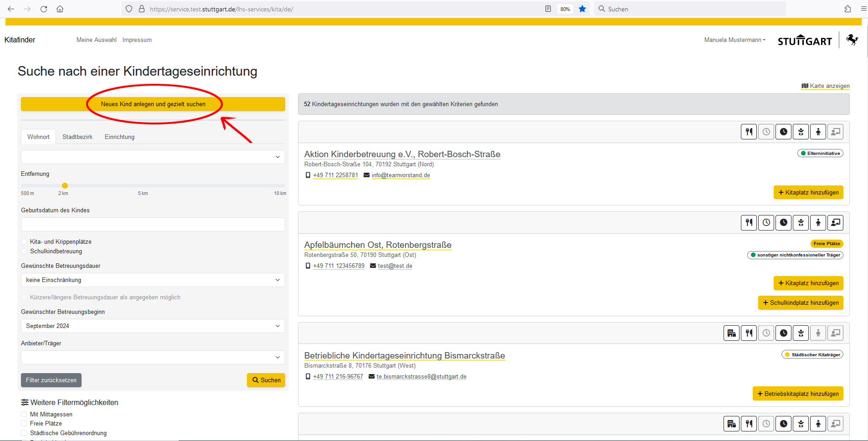Image resolution: width=868 pixels, height=441 pixels.
Task: Bookmark page with the blue star icon
Action: (x=582, y=9)
